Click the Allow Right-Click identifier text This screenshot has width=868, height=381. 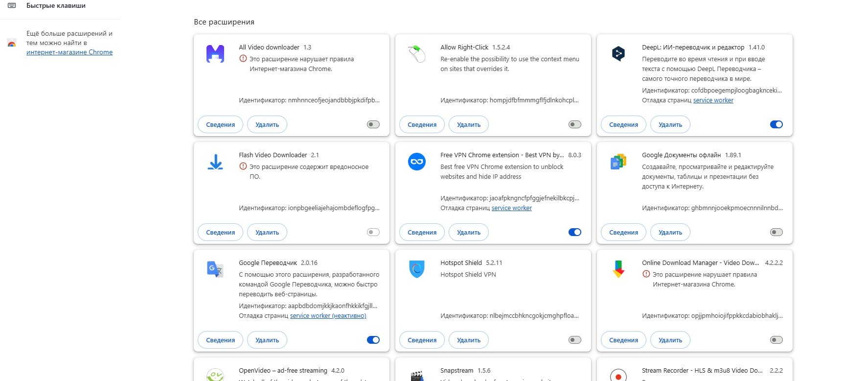coord(509,100)
